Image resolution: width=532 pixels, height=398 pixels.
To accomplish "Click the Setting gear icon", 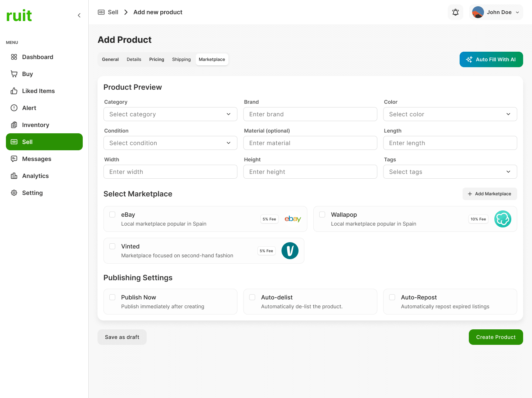I will pyautogui.click(x=14, y=193).
